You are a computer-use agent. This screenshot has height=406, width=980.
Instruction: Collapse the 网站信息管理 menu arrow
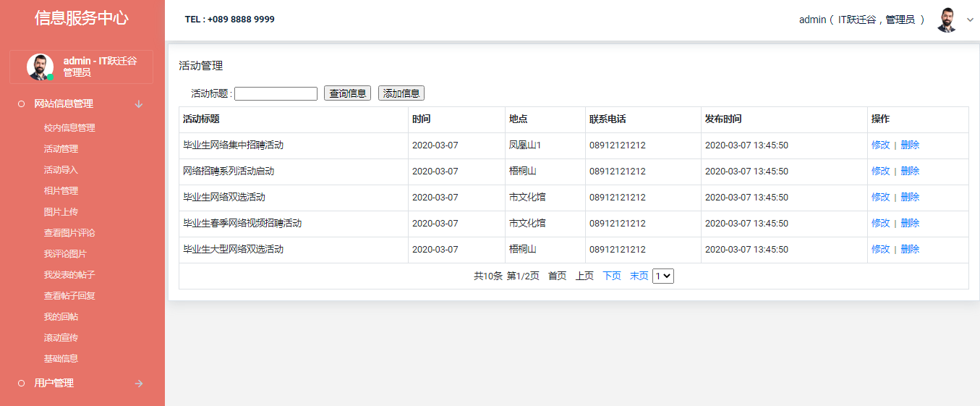point(139,104)
